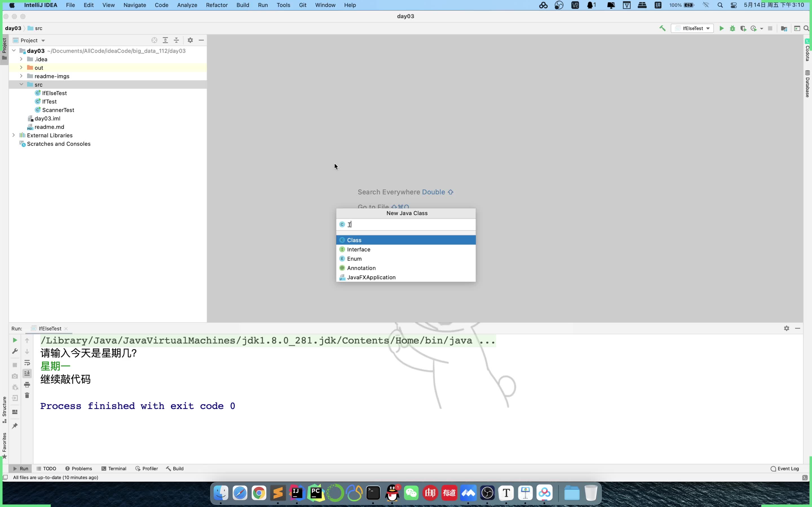Click the Select Opened File target icon
The width and height of the screenshot is (812, 507).
coord(154,40)
